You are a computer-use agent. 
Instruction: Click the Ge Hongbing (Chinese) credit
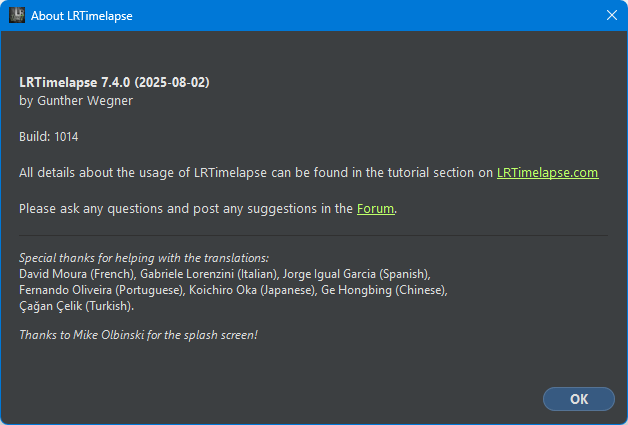[383, 290]
